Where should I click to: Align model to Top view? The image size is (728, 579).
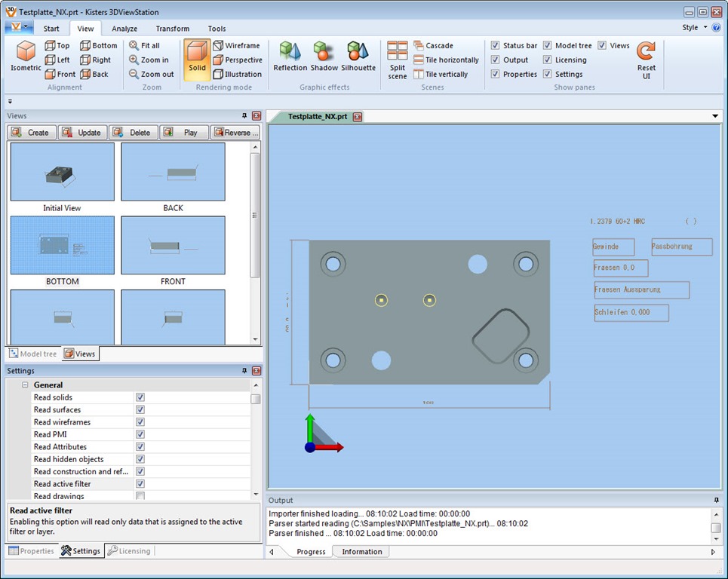pos(57,45)
